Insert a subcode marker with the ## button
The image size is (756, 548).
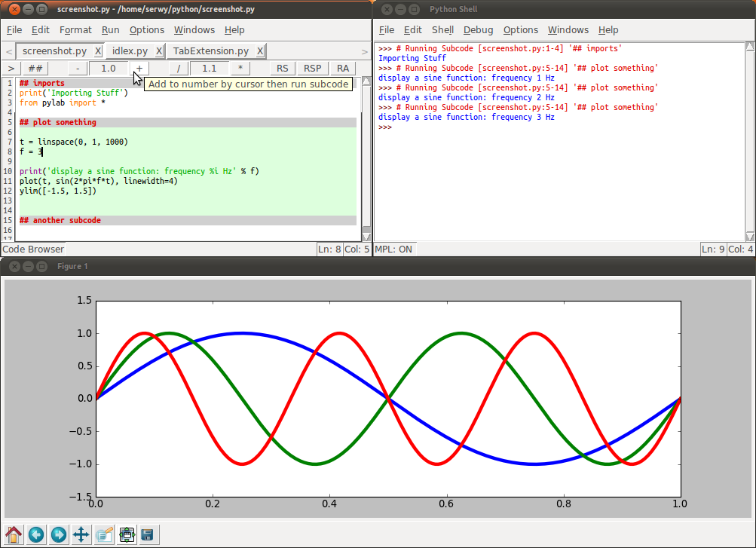(x=35, y=68)
